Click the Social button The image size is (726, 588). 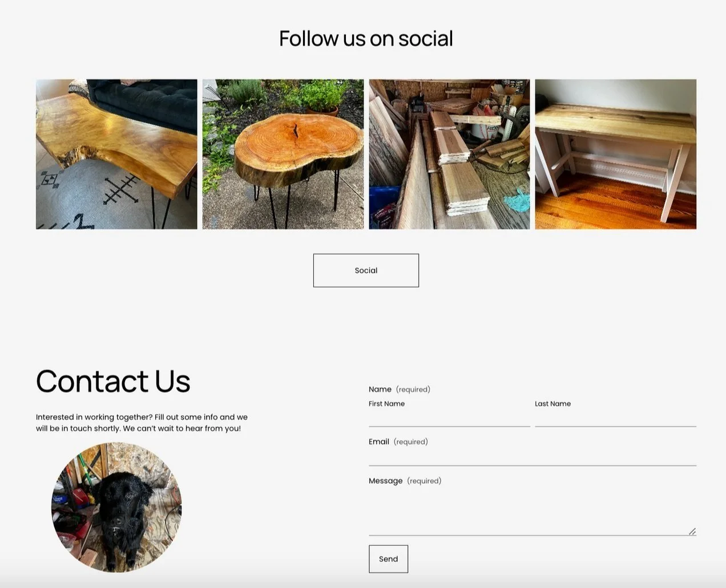point(366,270)
